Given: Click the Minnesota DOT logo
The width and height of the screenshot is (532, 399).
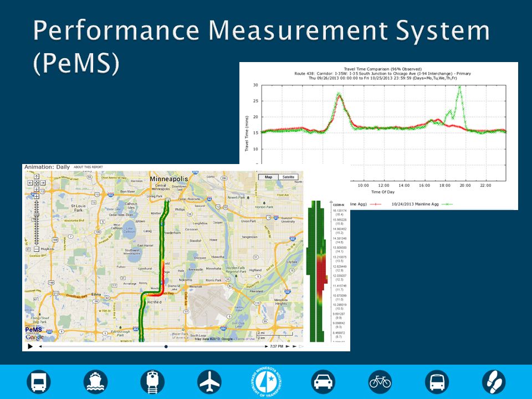Looking at the screenshot, I should (267, 381).
